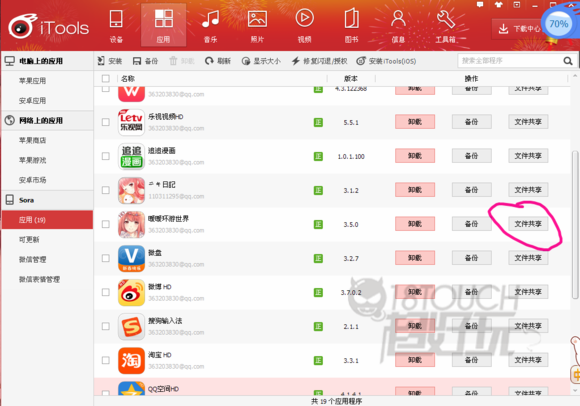Open 文件共享 for 暖暖环游世界
The width and height of the screenshot is (580, 406).
[x=528, y=224]
